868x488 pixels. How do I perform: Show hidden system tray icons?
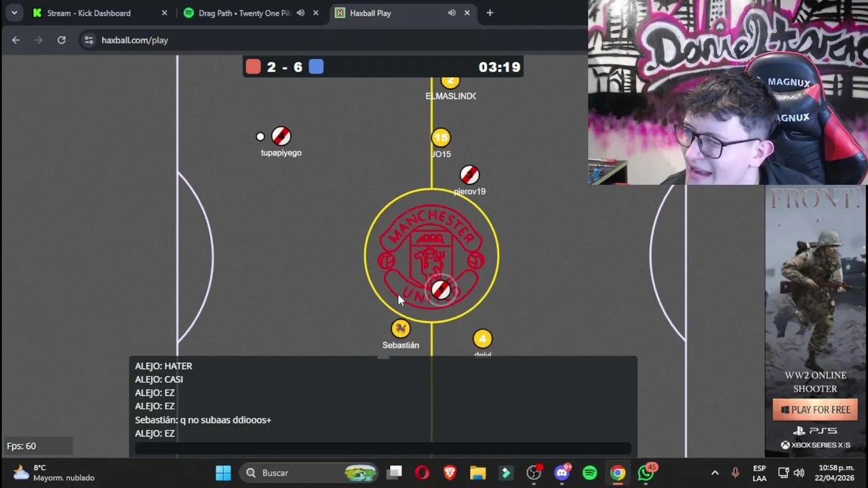[x=715, y=472]
